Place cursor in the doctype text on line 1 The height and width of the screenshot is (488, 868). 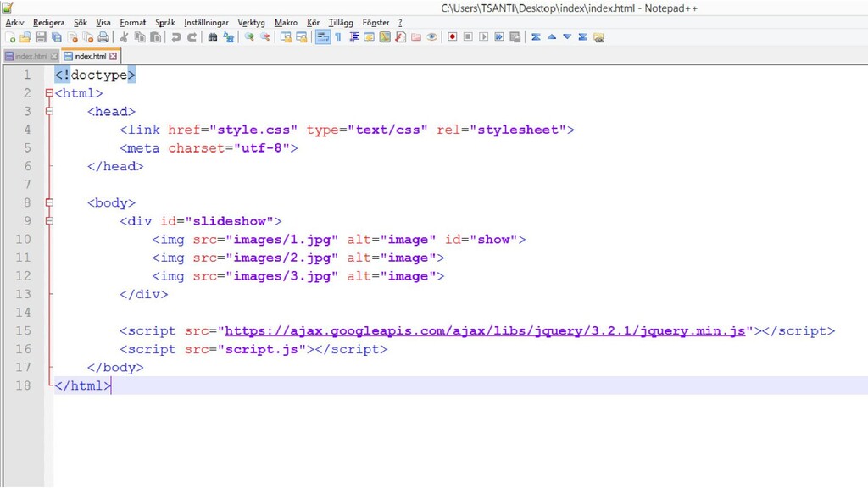pos(99,75)
